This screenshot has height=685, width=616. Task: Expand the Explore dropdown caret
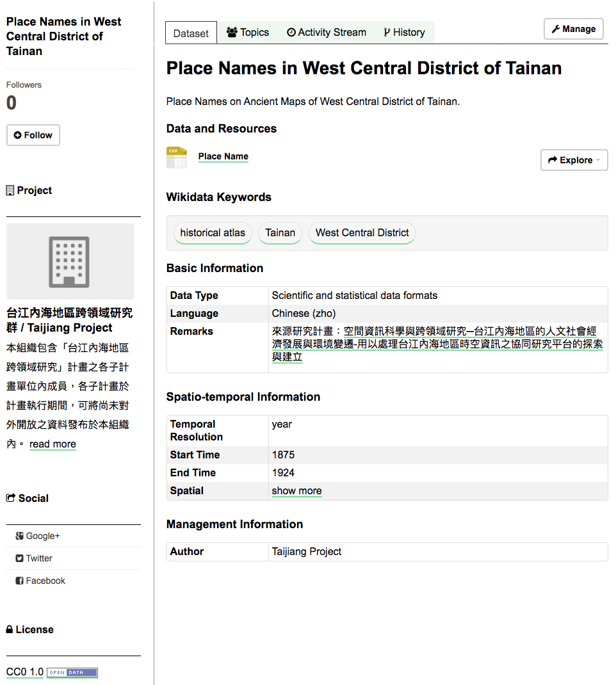pos(598,160)
